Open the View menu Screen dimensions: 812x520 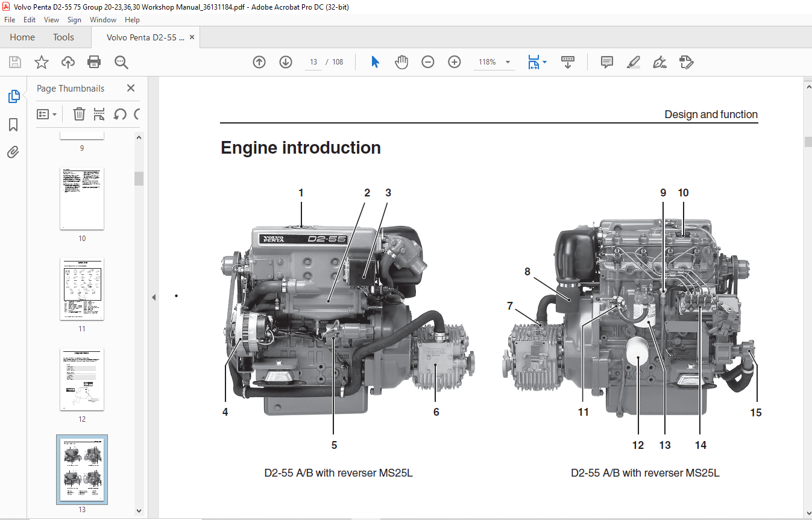point(52,20)
